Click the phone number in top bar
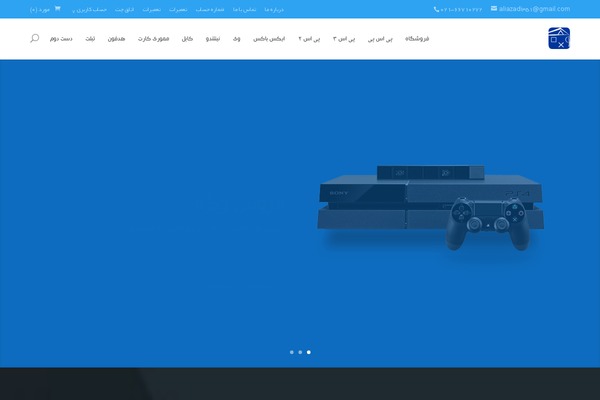 [x=461, y=10]
